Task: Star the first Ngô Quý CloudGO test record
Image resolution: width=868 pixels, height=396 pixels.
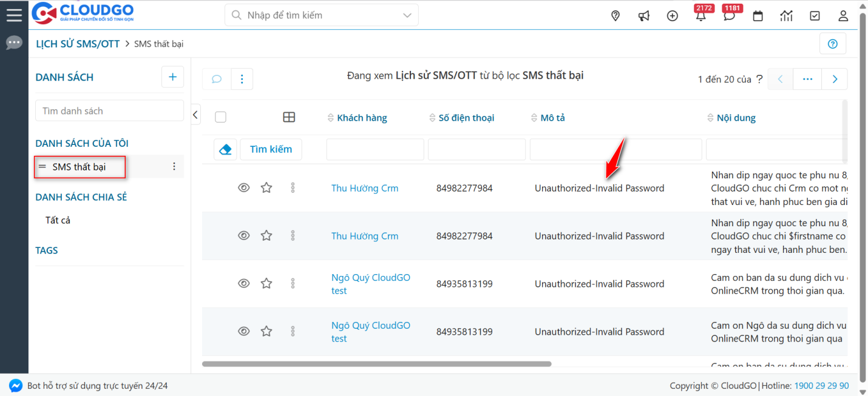Action: (266, 283)
